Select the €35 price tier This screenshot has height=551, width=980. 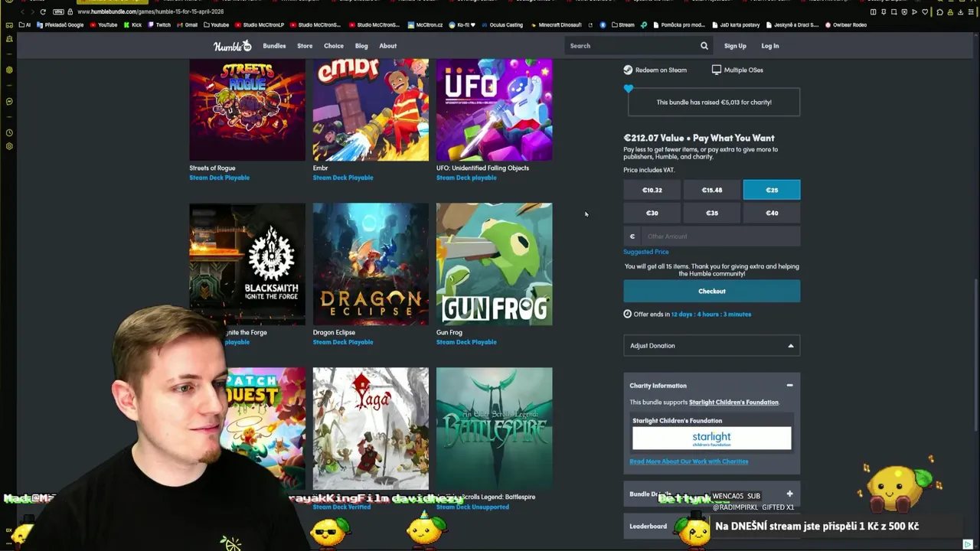tap(712, 213)
